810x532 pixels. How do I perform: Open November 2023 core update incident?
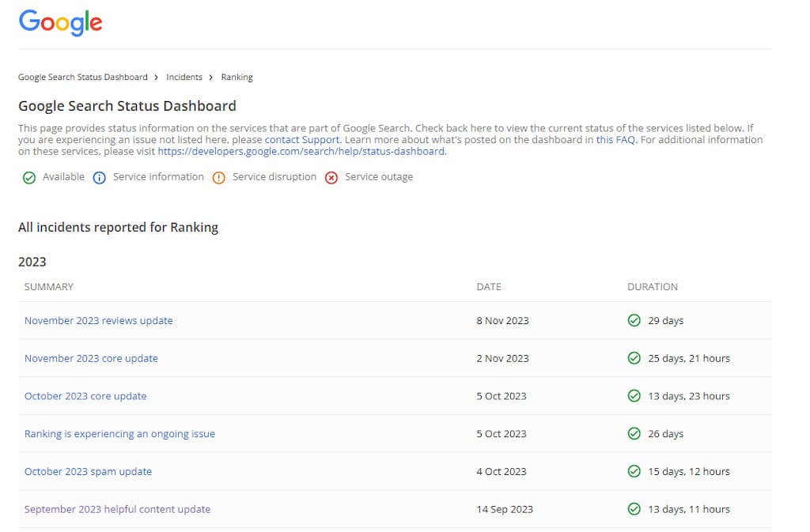(91, 359)
